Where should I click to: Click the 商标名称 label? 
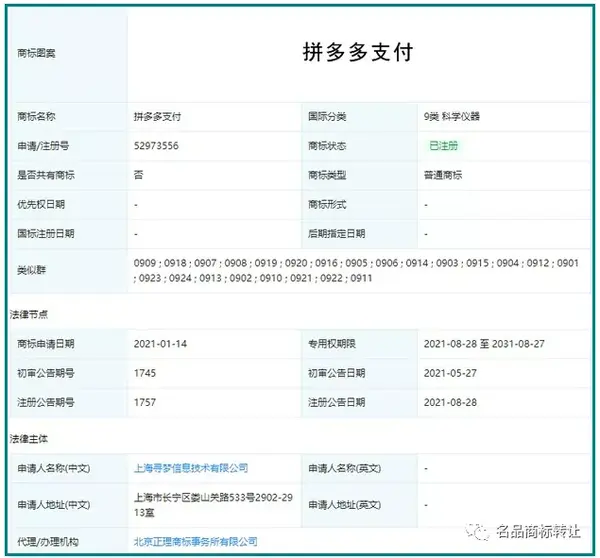coord(36,116)
